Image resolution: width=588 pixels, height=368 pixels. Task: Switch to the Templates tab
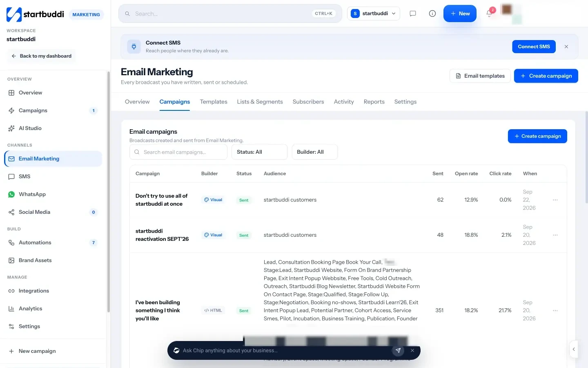(x=214, y=102)
